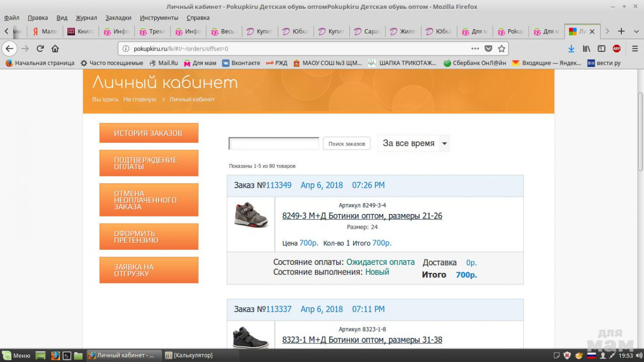
Task: Open the 'Инструменты' menu
Action: coord(159,18)
